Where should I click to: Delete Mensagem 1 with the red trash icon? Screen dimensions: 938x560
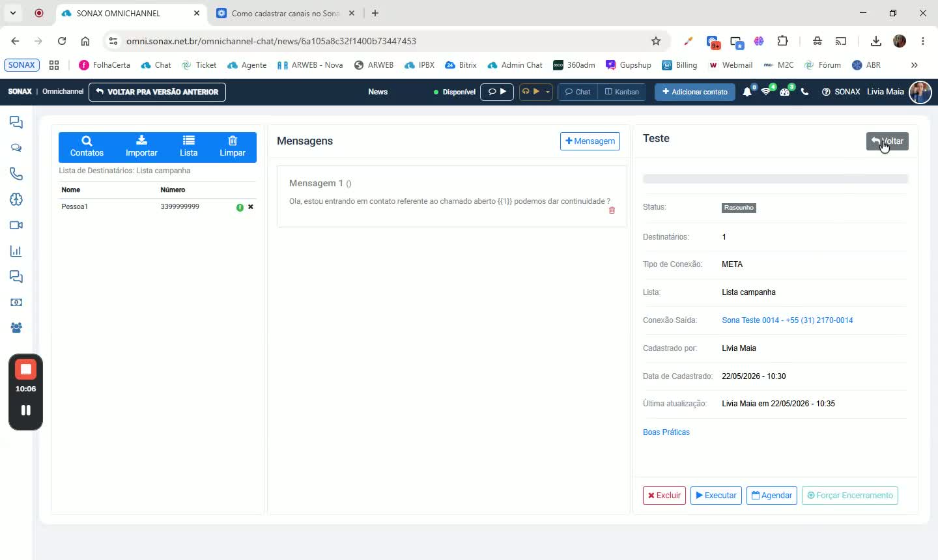point(612,210)
